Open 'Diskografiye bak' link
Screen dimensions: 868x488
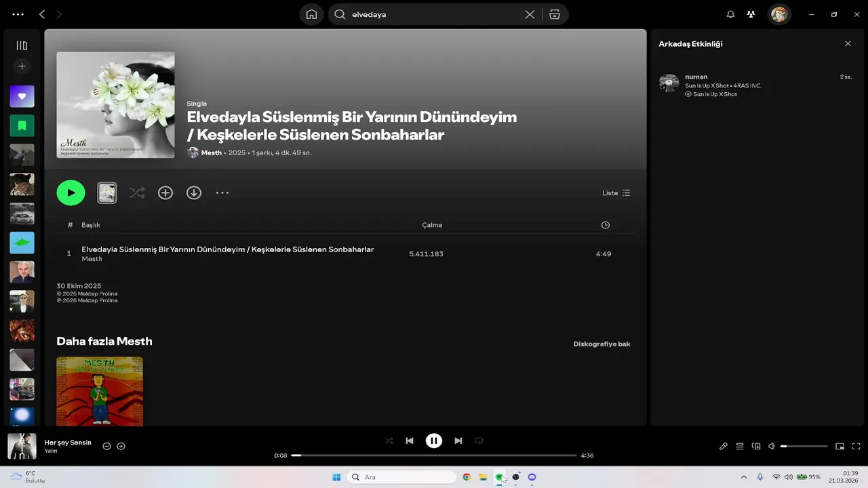pos(602,344)
